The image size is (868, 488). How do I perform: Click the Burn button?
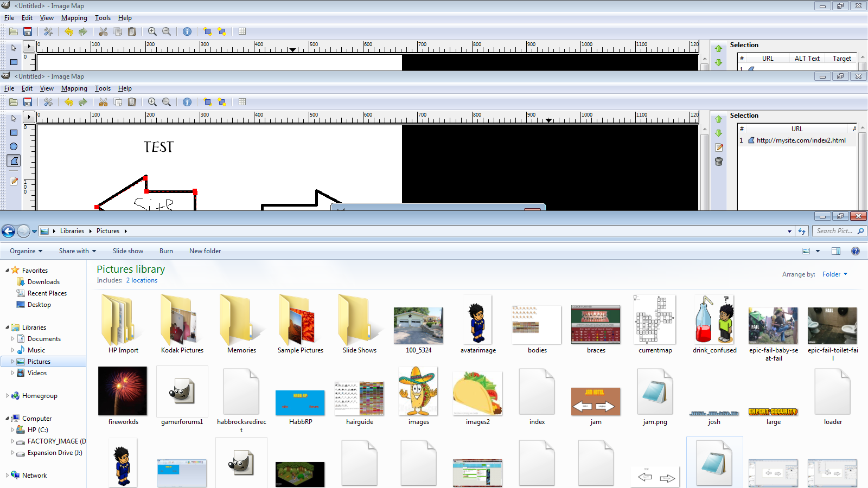166,251
